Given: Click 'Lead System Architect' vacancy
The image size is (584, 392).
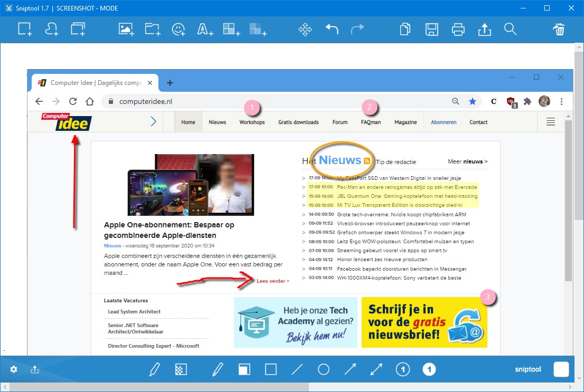Looking at the screenshot, I should click(x=134, y=312).
